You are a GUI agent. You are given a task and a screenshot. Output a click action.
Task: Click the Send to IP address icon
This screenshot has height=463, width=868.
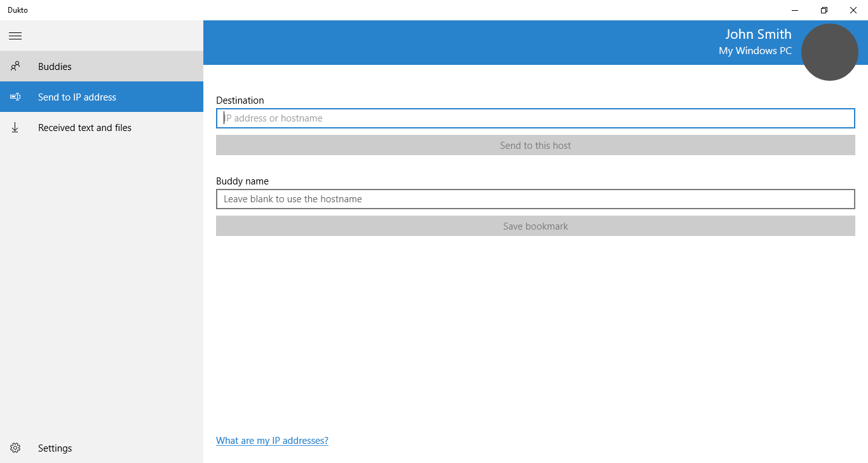(x=15, y=97)
